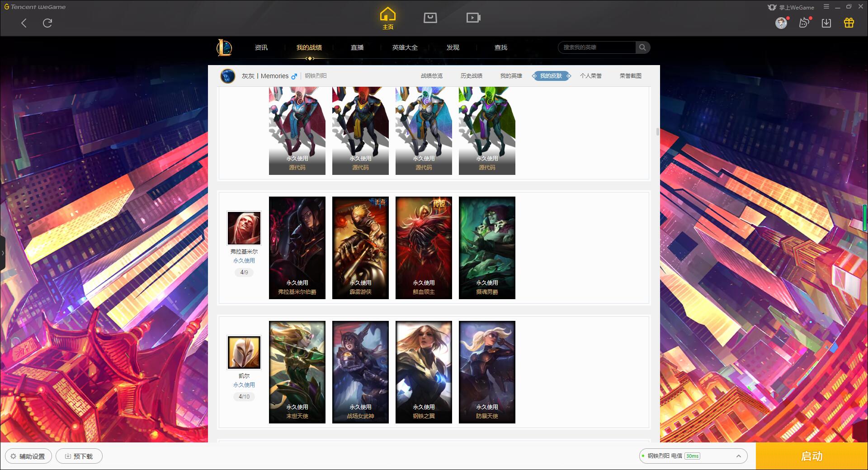
Task: Switch to 个人荣誉 section
Action: click(591, 76)
